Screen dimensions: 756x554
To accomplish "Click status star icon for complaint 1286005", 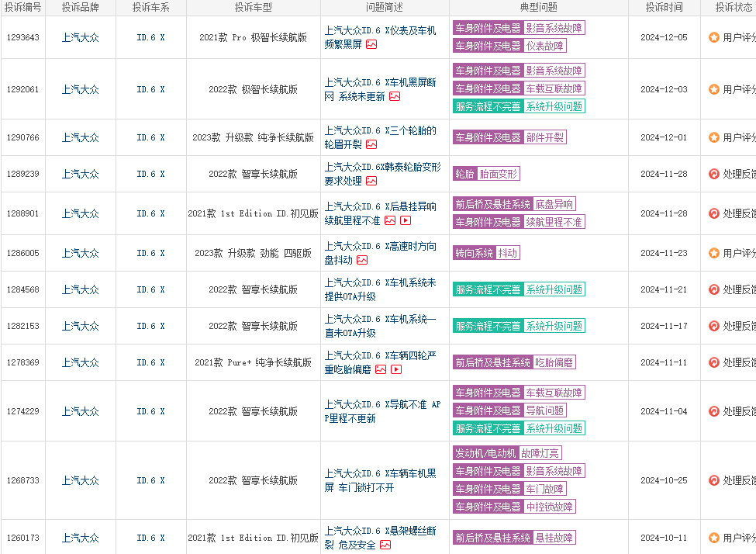I will point(714,253).
